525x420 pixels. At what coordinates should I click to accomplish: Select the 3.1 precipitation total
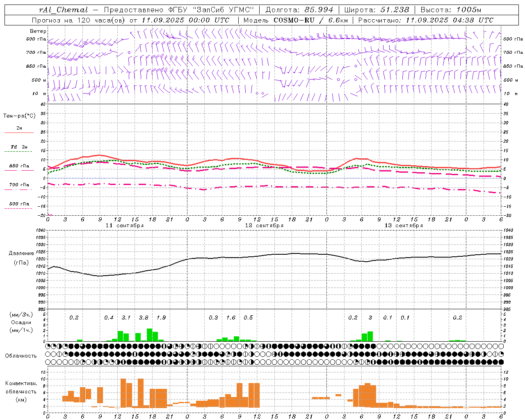click(x=126, y=317)
